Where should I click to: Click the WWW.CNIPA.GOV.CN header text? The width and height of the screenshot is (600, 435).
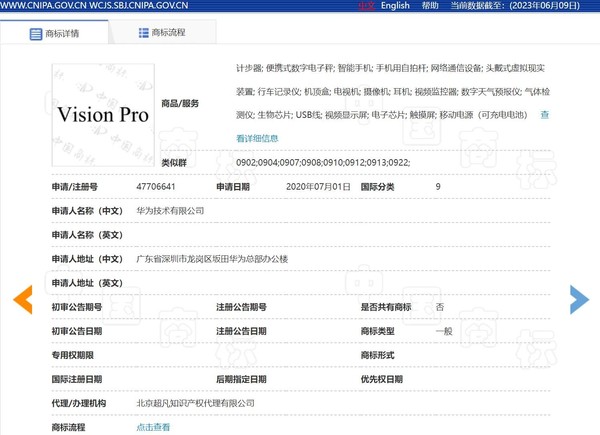(43, 5)
